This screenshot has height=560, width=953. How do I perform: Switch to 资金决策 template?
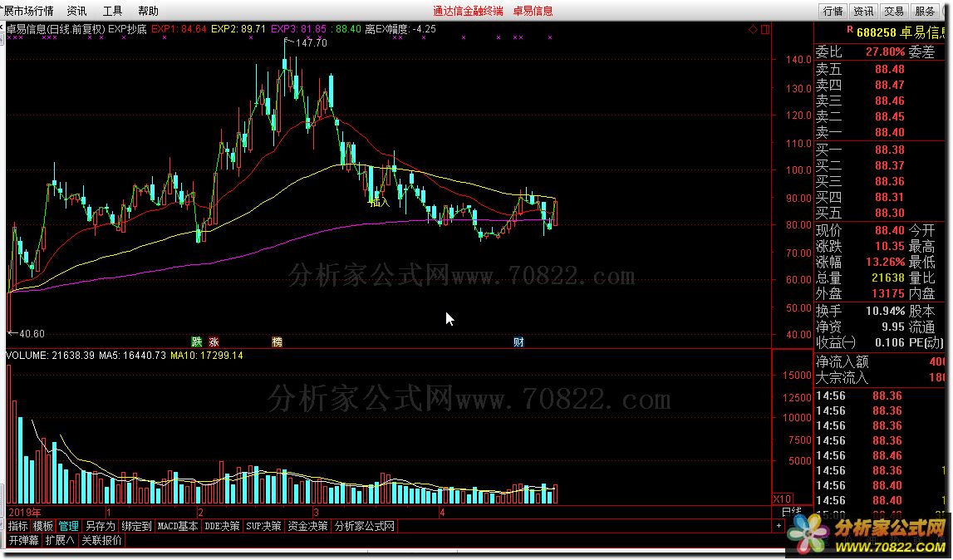click(307, 526)
